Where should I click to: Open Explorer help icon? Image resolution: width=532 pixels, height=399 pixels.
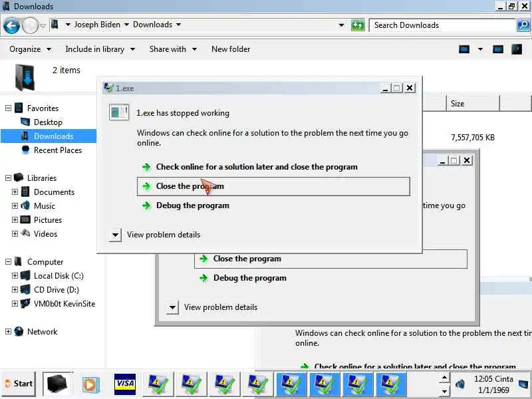click(517, 49)
